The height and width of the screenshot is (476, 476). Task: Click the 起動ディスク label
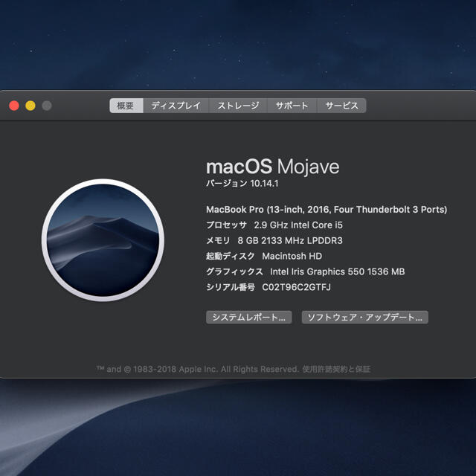tap(230, 256)
